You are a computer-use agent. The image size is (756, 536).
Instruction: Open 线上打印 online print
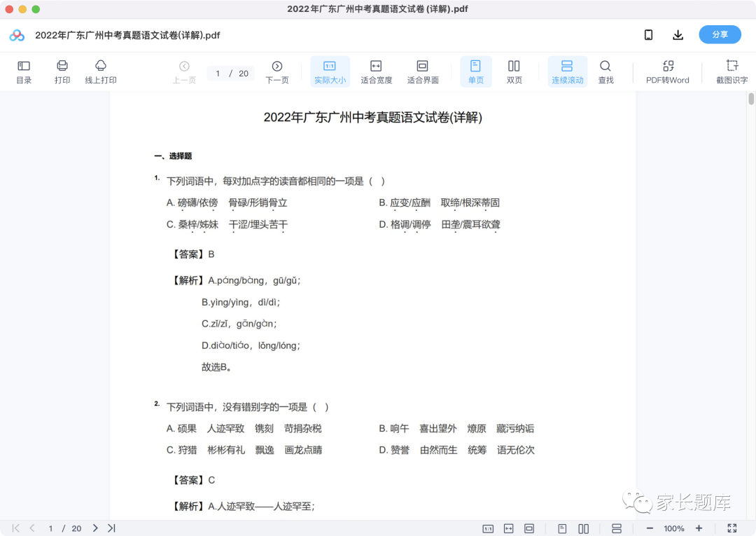coord(101,72)
